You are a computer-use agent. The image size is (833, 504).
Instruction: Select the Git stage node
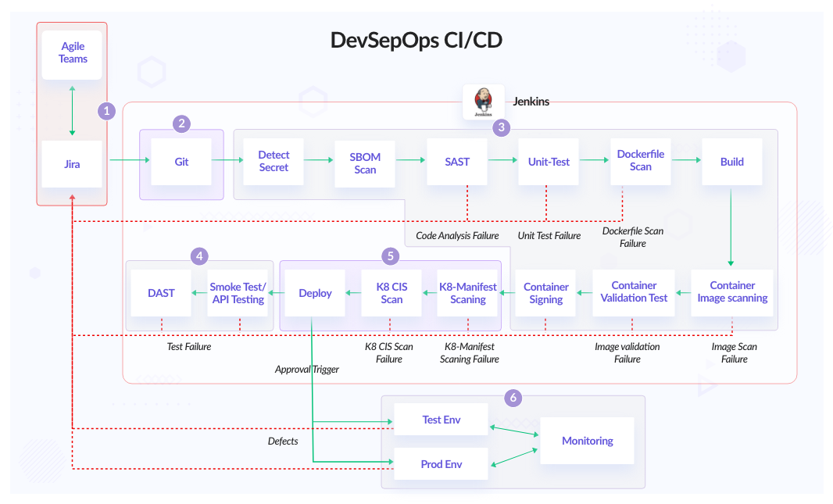click(181, 162)
